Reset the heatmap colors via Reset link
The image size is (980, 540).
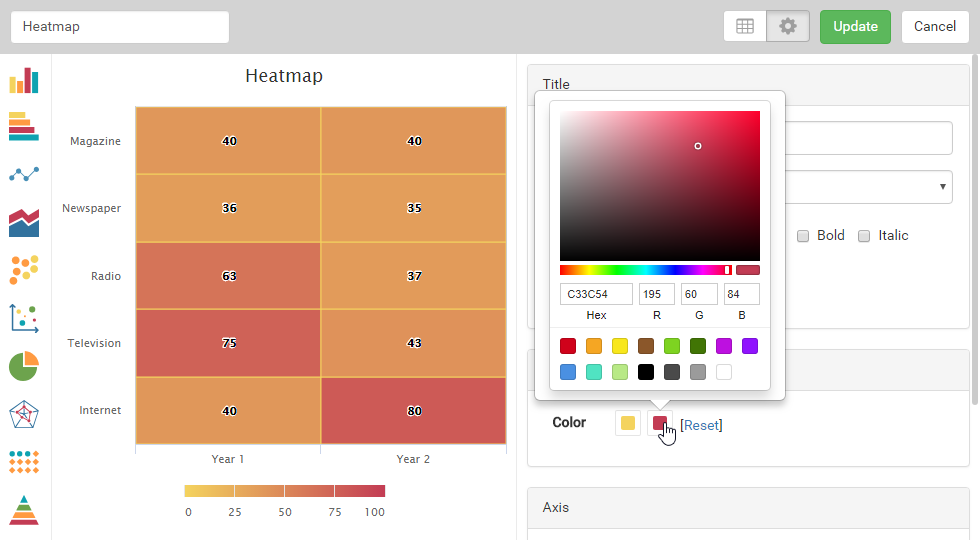[701, 425]
